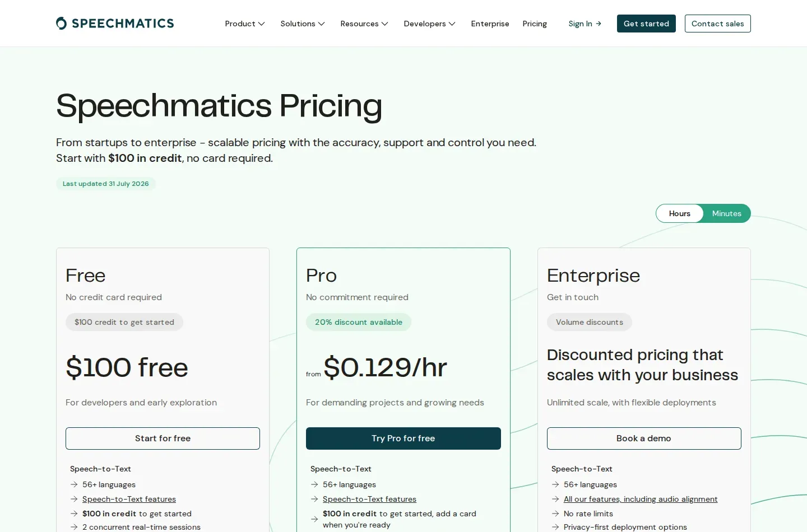Click arrow icon beside Pro plan '56+ languages'
This screenshot has width=807, height=532.
pos(314,484)
